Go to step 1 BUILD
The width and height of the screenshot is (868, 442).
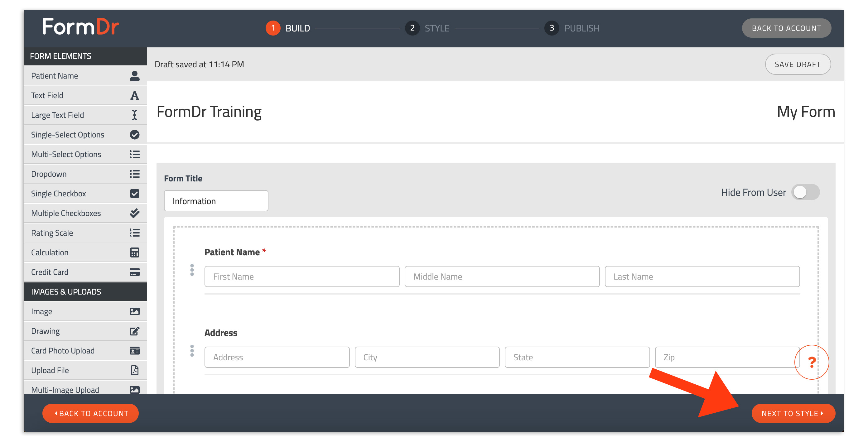tap(288, 28)
